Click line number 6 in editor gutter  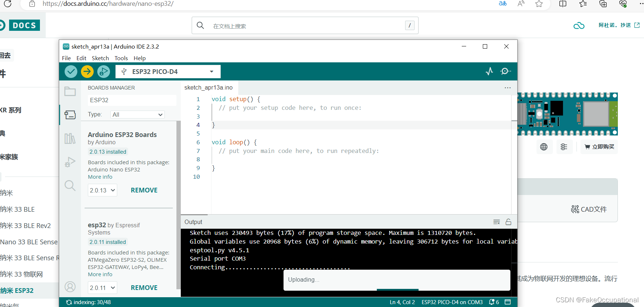(x=198, y=142)
